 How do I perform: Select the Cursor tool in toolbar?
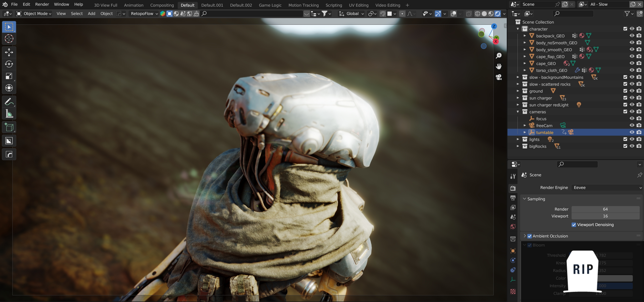click(9, 39)
